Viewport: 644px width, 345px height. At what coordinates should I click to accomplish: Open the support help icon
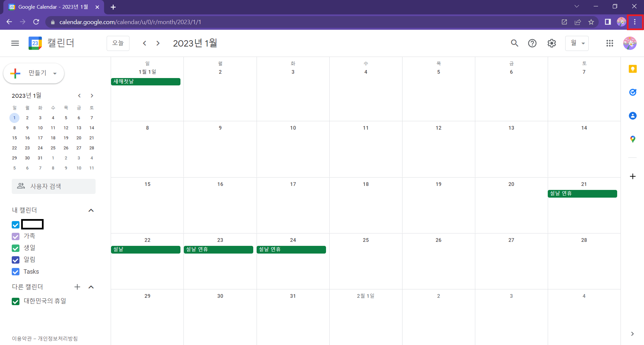coord(532,43)
